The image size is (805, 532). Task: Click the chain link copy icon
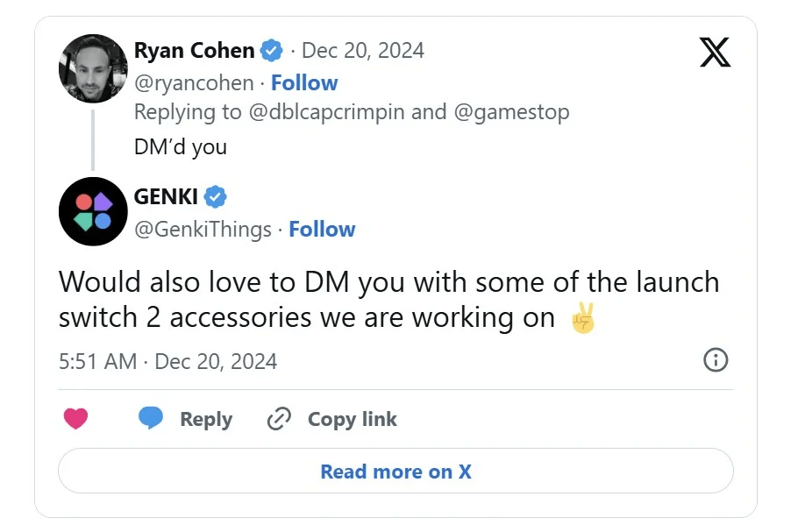tap(279, 420)
